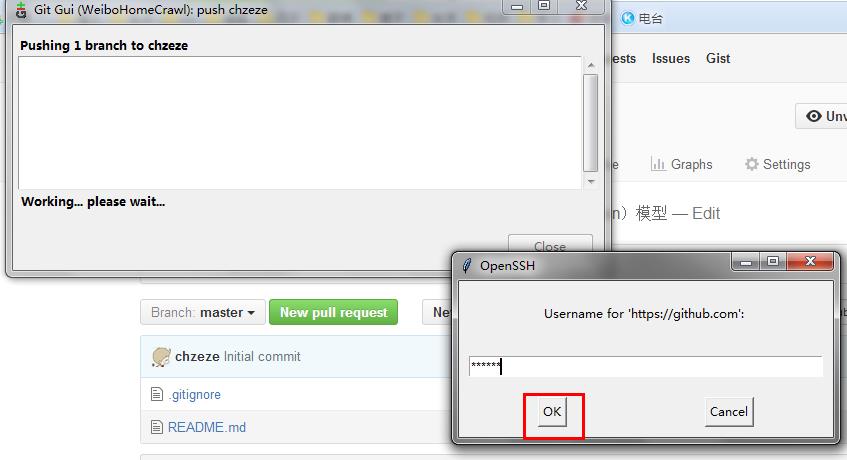
Task: Open the Issues menu on GitHub header
Action: coord(670,58)
